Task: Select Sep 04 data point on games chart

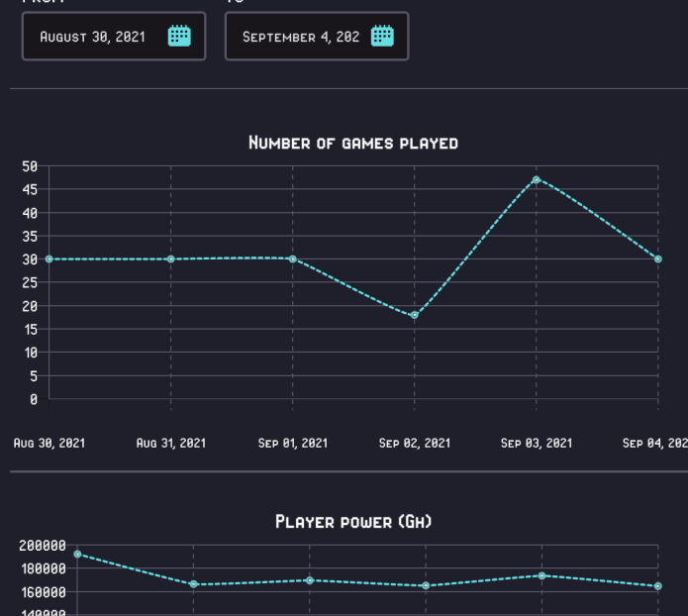Action: coord(657,259)
